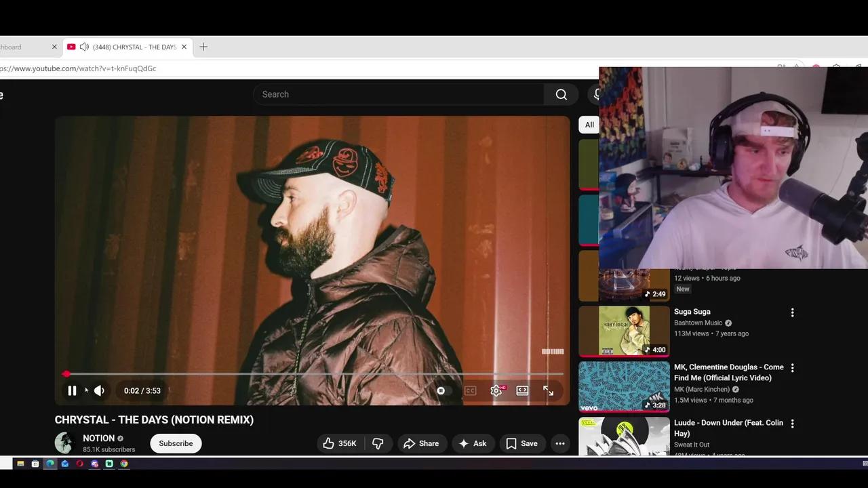The height and width of the screenshot is (488, 868).
Task: Click the Ask button
Action: (473, 443)
